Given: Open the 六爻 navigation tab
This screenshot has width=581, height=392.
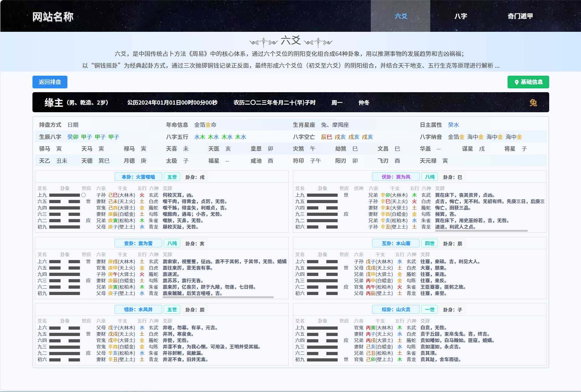Looking at the screenshot, I should [400, 16].
